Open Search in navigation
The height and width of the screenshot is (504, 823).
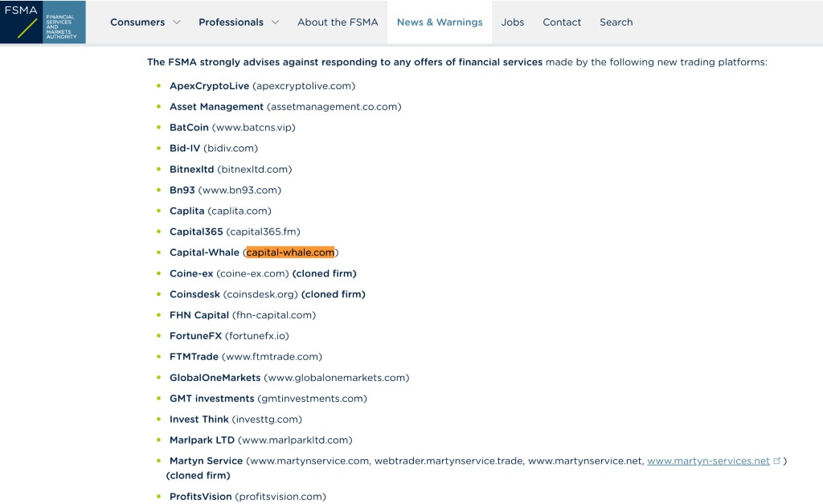(616, 22)
